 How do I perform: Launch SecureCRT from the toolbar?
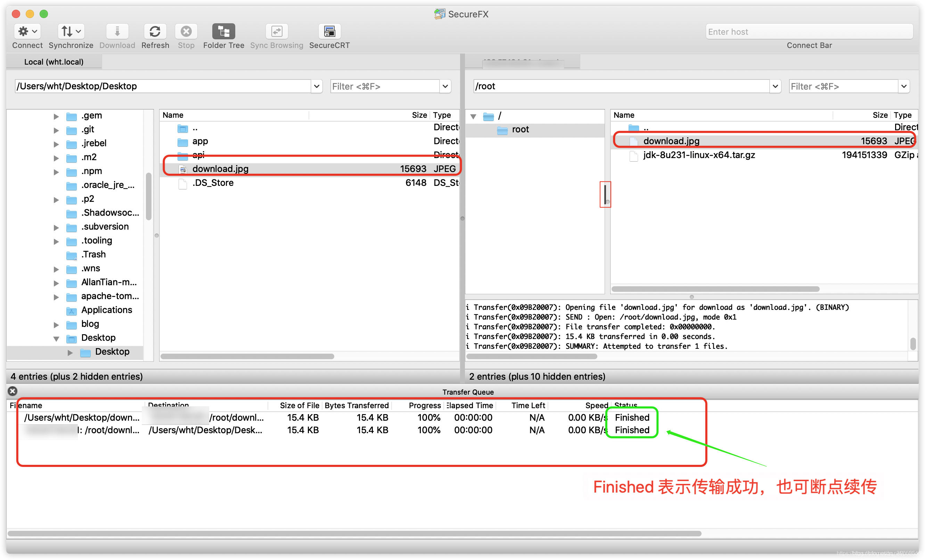coord(329,32)
